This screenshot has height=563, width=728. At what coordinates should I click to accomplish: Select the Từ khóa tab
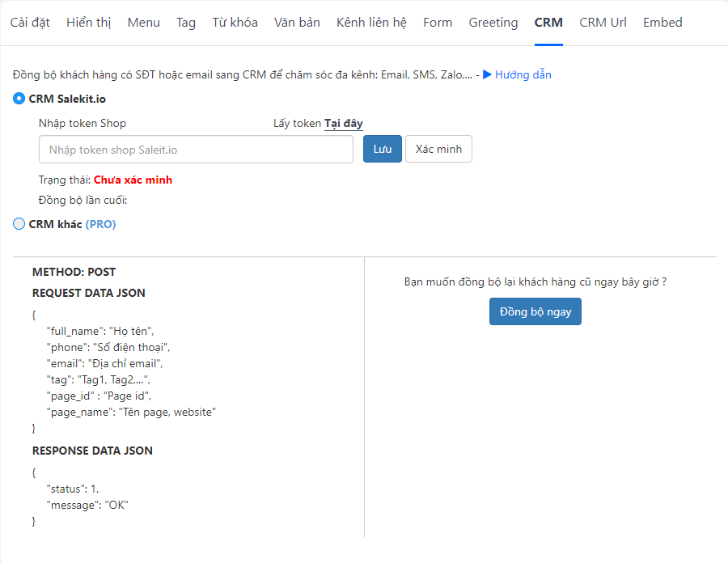(x=235, y=23)
